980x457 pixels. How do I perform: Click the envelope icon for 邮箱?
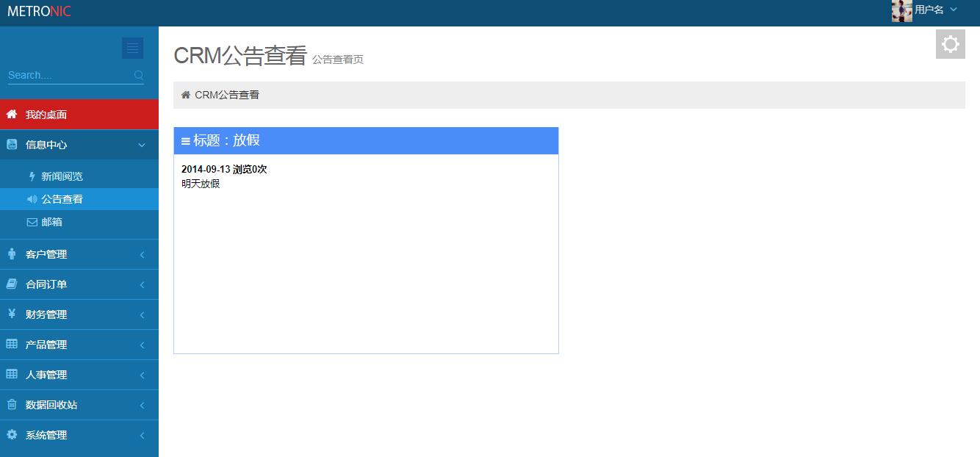point(32,222)
